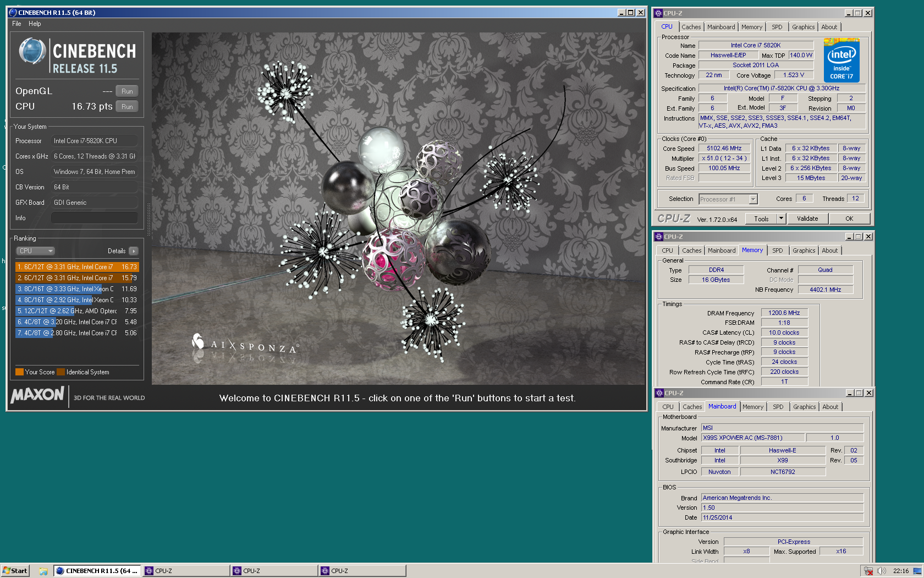Screen dimensions: 924x578
Task: Click the Intel inside Core i7 badge
Action: (x=842, y=61)
